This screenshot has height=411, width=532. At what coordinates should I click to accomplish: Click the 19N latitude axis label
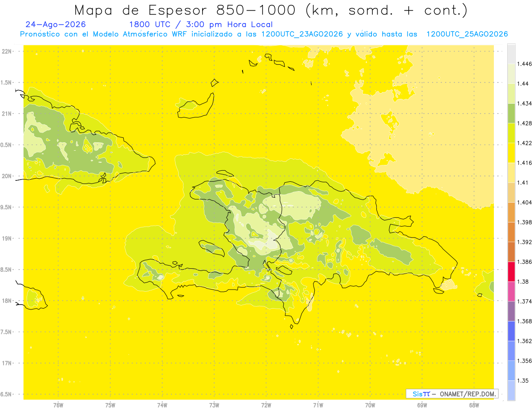point(6,239)
